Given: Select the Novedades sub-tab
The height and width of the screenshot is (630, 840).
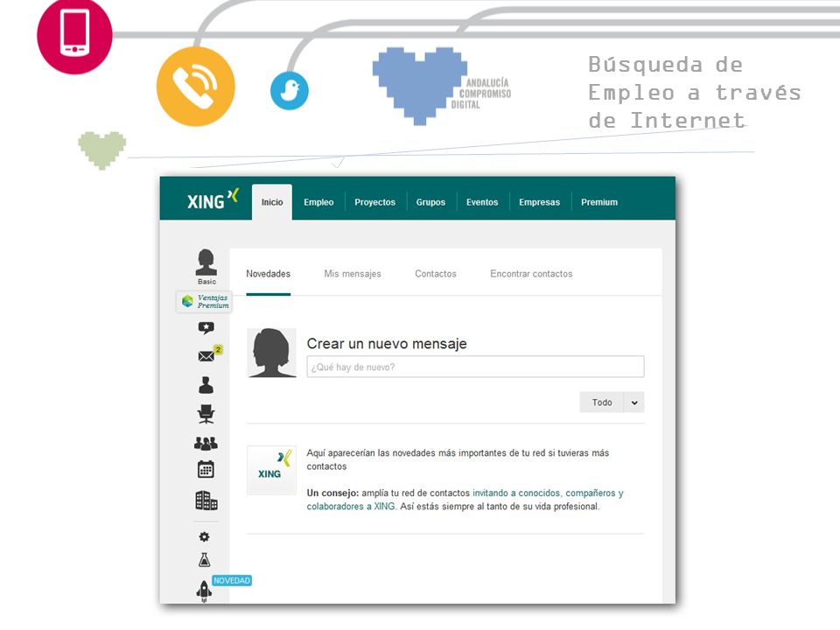Looking at the screenshot, I should pyautogui.click(x=269, y=274).
